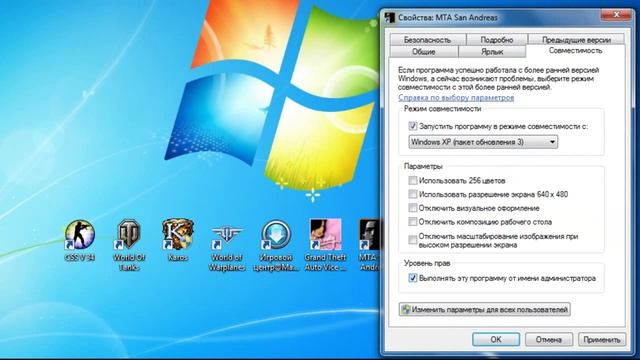This screenshot has height=360, width=640.
Task: Enable Использовать разрешение экрана 640 x 480
Action: click(413, 194)
